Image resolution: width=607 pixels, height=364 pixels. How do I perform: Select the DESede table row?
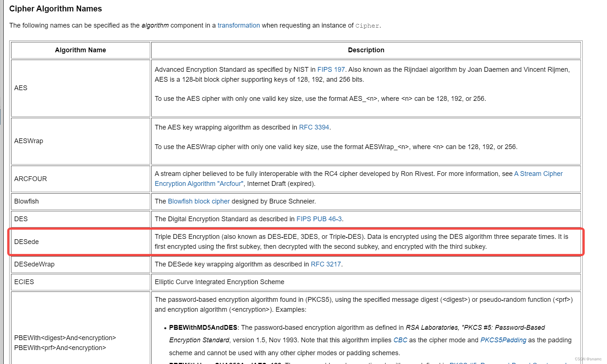pyautogui.click(x=294, y=241)
